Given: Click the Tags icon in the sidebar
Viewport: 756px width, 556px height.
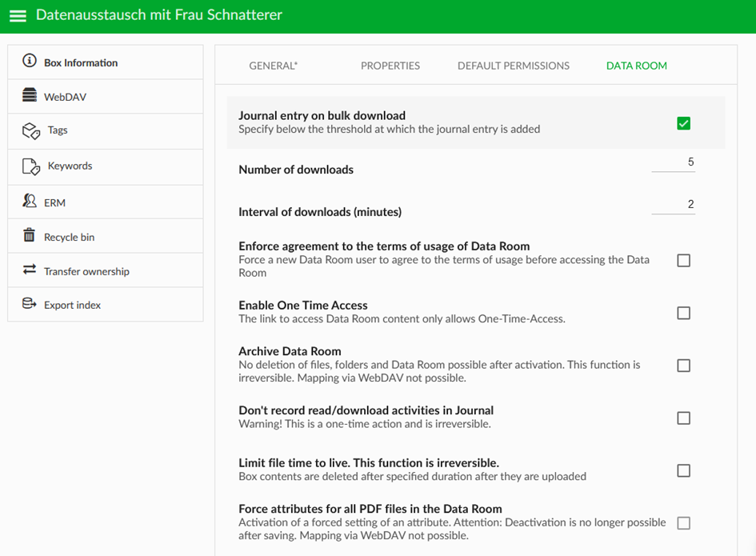Looking at the screenshot, I should 31,130.
